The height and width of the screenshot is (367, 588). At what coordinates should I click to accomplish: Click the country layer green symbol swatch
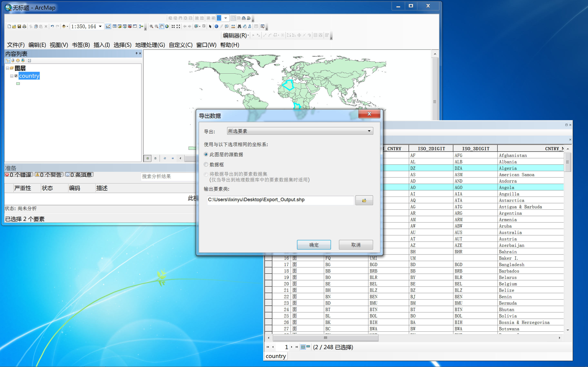(x=18, y=84)
